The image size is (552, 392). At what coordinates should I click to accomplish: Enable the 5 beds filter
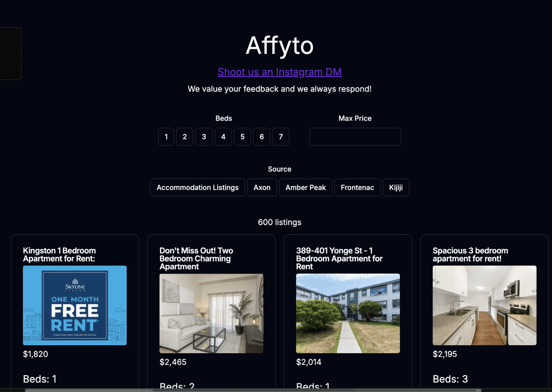point(242,137)
